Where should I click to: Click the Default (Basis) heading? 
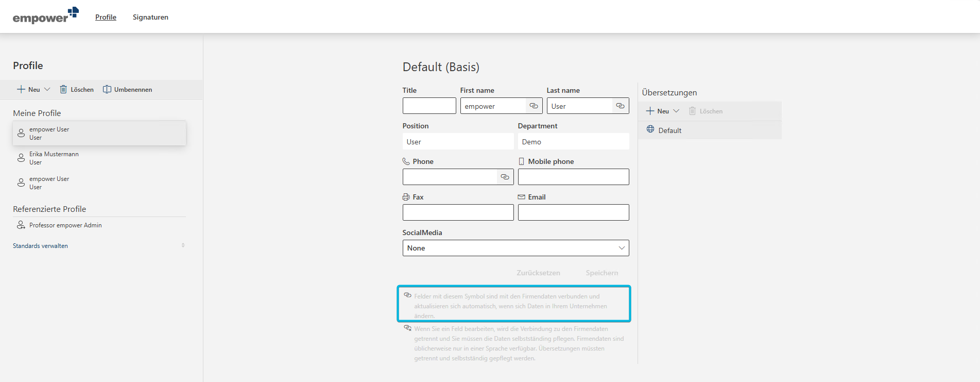pyautogui.click(x=441, y=67)
